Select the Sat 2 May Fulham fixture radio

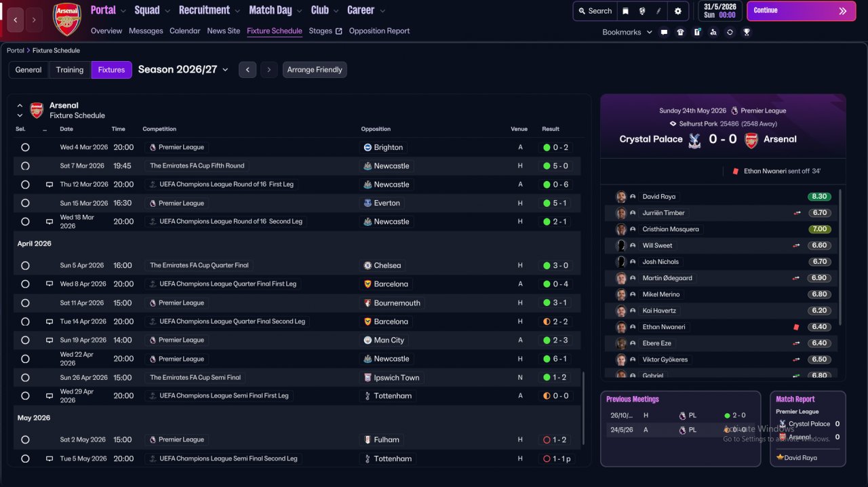(25, 440)
